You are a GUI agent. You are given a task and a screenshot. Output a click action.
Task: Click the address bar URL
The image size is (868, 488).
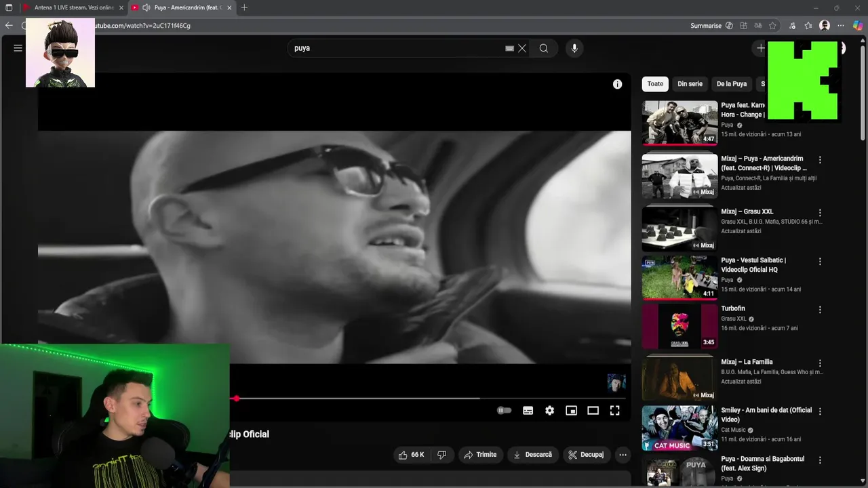pos(142,26)
